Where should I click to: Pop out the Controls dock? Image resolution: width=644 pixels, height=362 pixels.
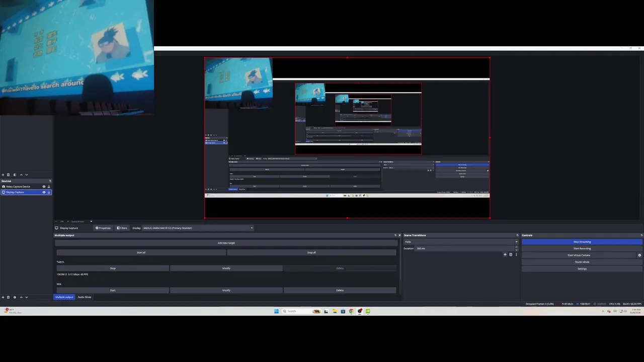click(641, 235)
